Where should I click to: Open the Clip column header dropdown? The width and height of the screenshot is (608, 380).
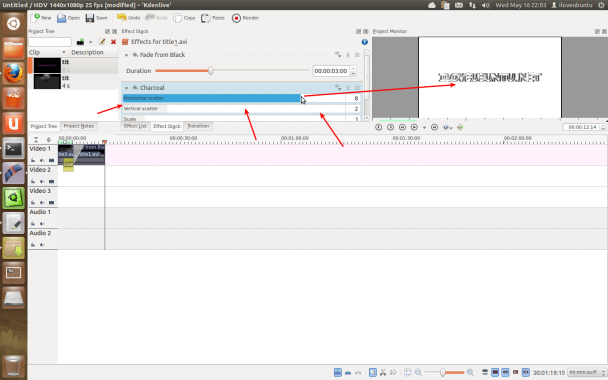[x=64, y=52]
